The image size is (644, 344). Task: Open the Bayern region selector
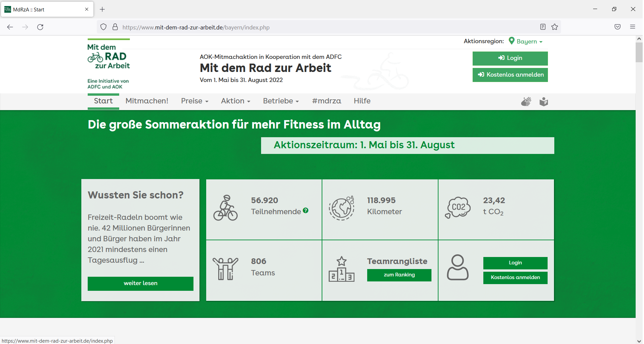(x=526, y=41)
